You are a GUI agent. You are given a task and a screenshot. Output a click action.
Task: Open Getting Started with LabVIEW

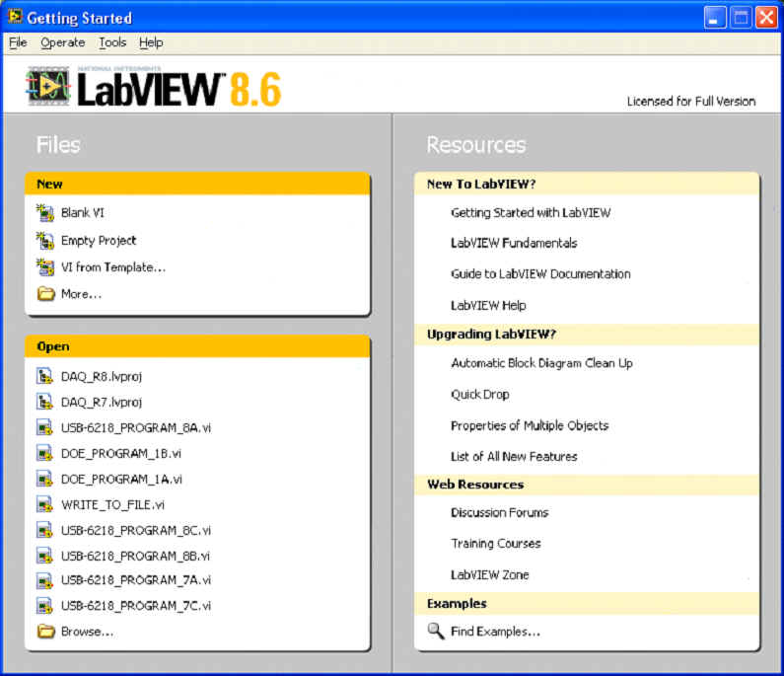click(531, 212)
